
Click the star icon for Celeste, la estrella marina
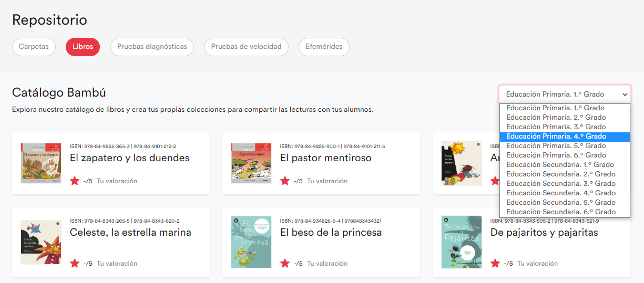pyautogui.click(x=75, y=264)
